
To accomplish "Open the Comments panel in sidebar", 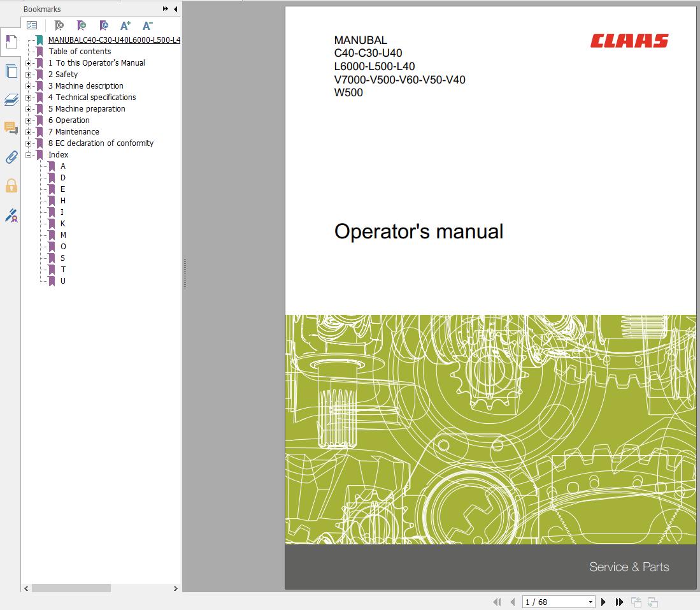I will [x=11, y=128].
